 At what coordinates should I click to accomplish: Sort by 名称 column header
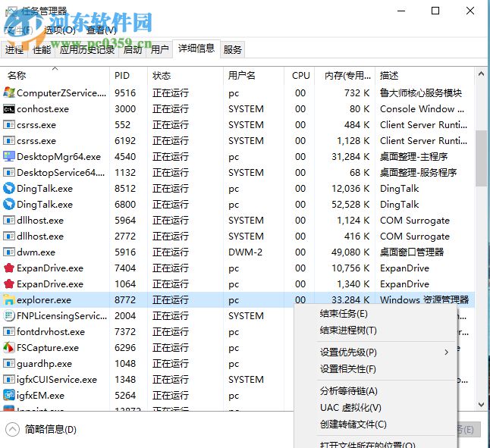coord(55,76)
